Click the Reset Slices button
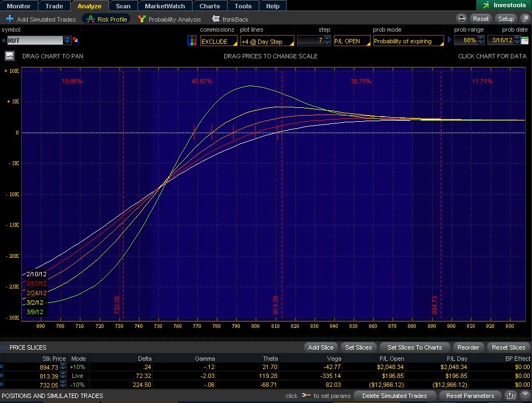 coord(509,347)
